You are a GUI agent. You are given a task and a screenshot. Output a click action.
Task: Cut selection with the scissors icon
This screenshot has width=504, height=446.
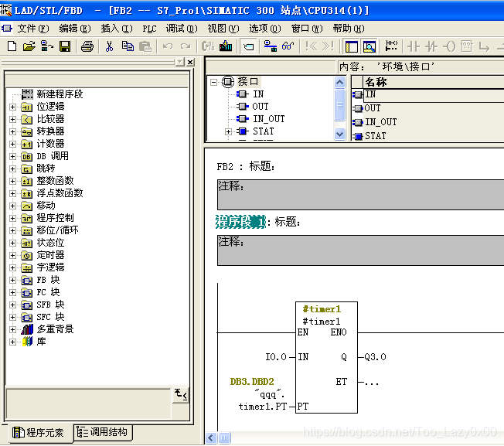(x=109, y=46)
